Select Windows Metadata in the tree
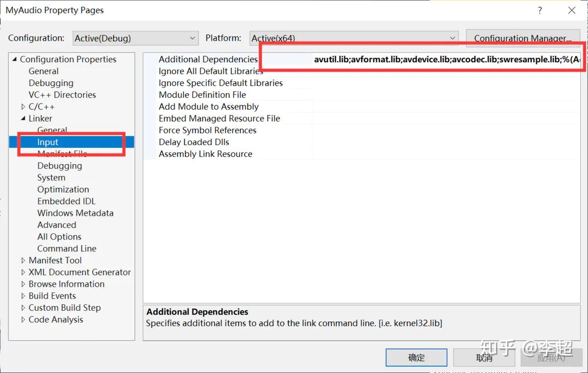The height and width of the screenshot is (373, 588). (75, 213)
